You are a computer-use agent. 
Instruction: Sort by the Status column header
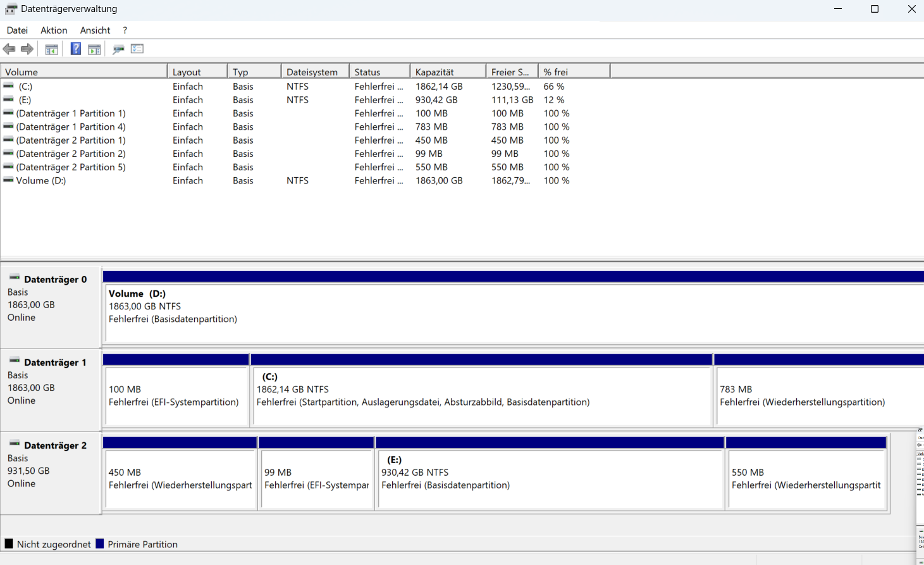[379, 71]
